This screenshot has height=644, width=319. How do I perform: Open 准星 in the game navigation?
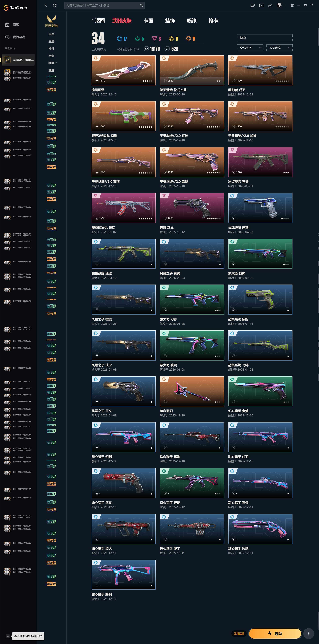[51, 71]
